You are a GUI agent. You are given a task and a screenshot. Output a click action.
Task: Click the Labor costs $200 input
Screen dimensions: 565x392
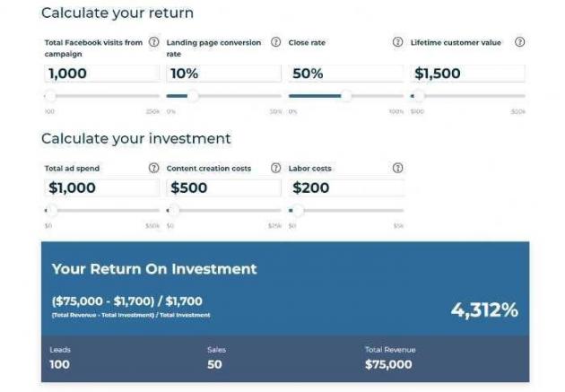pos(345,187)
